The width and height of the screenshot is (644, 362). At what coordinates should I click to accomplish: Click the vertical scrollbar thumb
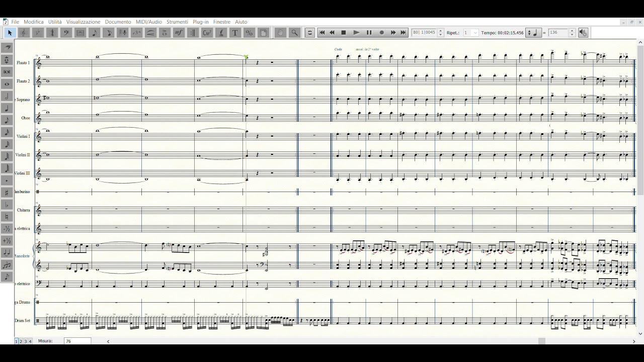pos(640,120)
